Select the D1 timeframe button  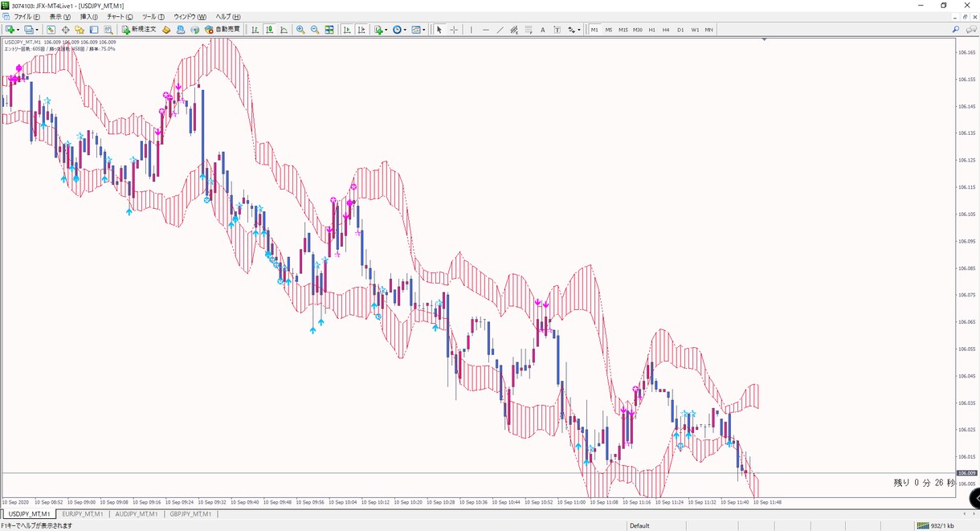click(x=680, y=30)
